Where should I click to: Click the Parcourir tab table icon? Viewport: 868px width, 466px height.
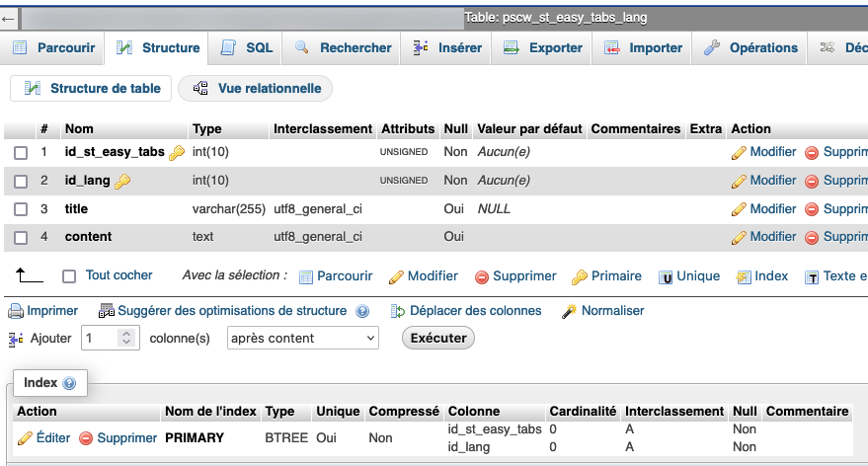(x=20, y=47)
